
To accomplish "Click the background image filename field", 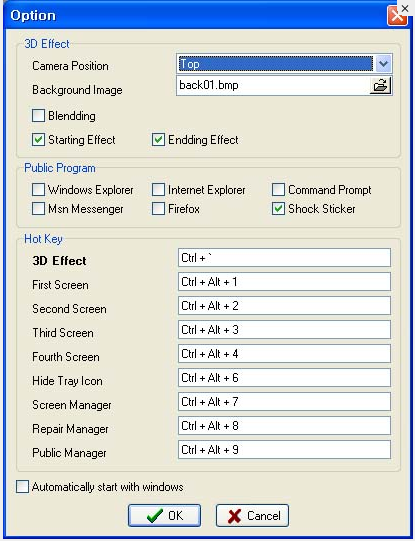I will point(273,85).
